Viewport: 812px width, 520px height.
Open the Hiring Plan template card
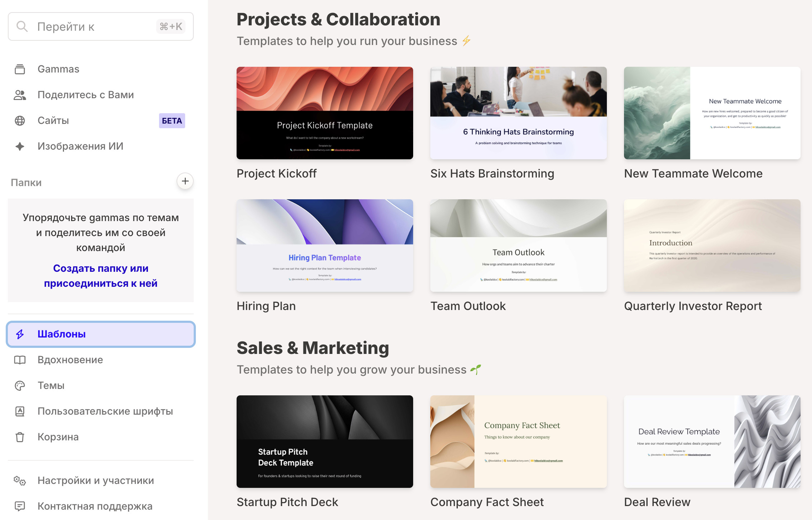click(x=325, y=246)
